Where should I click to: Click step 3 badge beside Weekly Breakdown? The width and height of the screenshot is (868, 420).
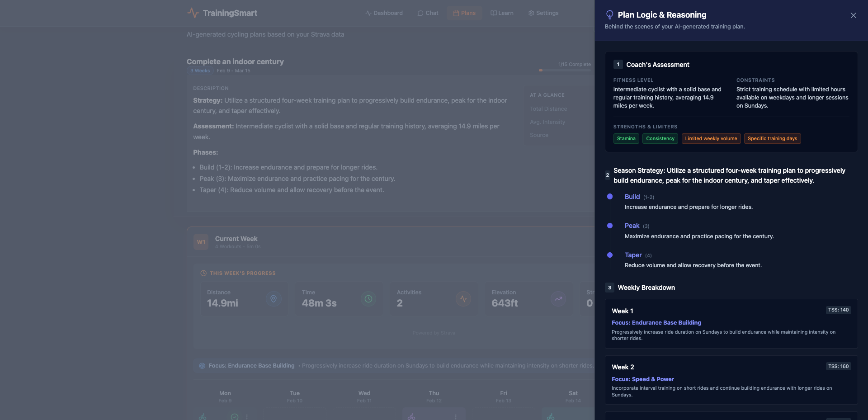pos(609,288)
